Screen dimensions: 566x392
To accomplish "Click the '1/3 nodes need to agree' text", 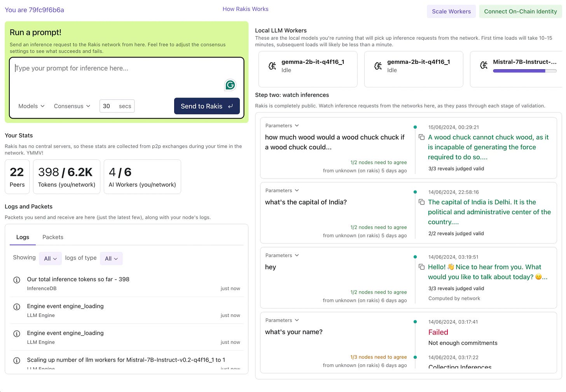I will pos(379,357).
